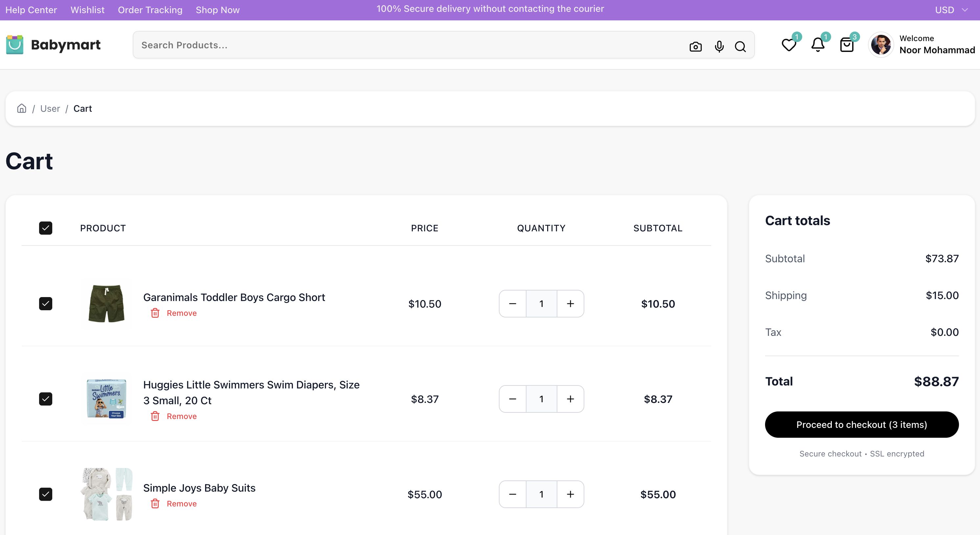Increase quantity of Garanimals Cargo Short
This screenshot has width=980, height=535.
(570, 304)
